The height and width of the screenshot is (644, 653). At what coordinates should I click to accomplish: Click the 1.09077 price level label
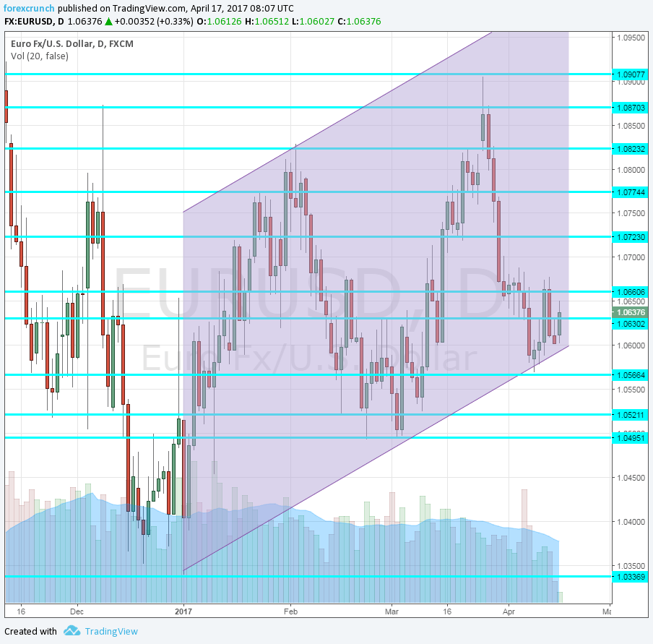(630, 74)
